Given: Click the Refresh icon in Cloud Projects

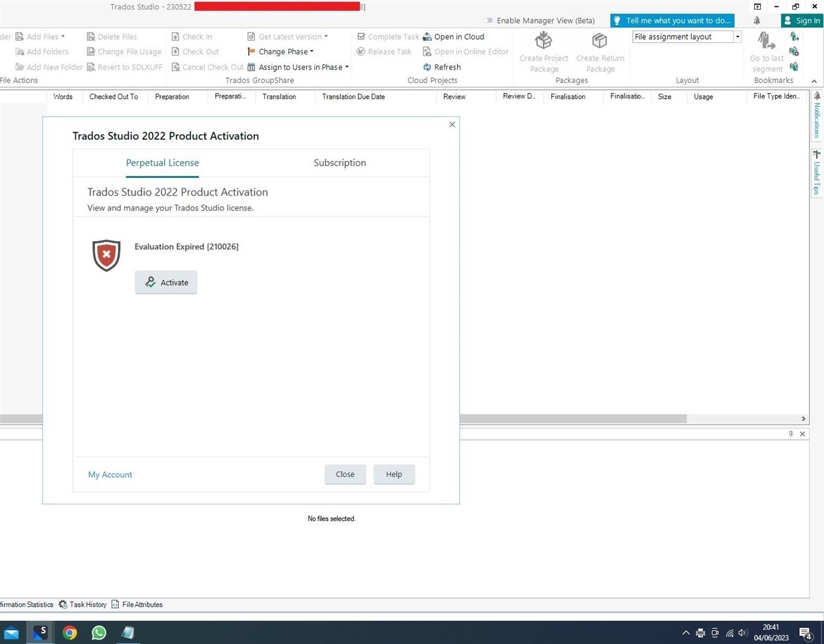Looking at the screenshot, I should coord(428,66).
